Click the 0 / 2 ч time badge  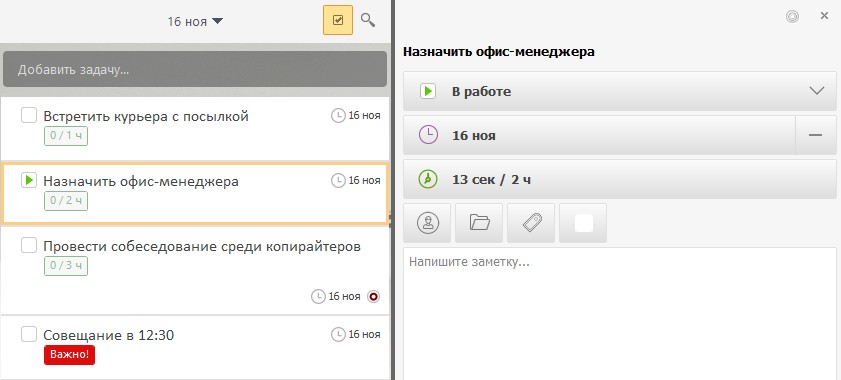65,201
